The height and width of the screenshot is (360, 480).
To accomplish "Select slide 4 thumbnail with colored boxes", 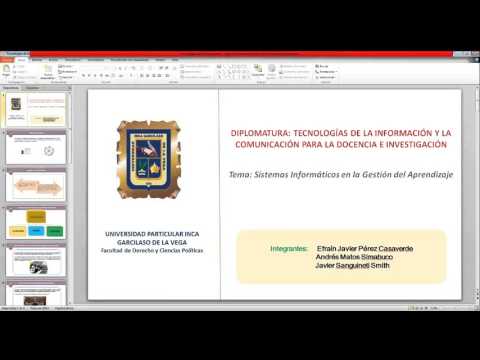I will pyautogui.click(x=36, y=223).
